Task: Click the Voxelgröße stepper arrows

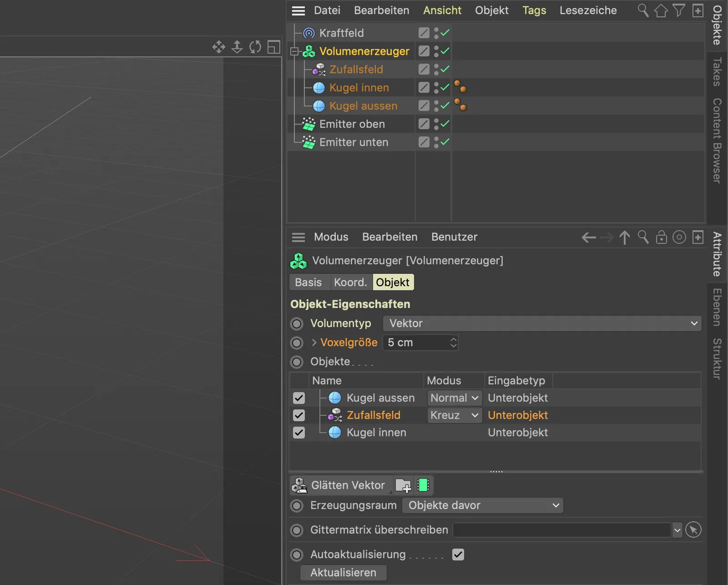Action: point(453,343)
